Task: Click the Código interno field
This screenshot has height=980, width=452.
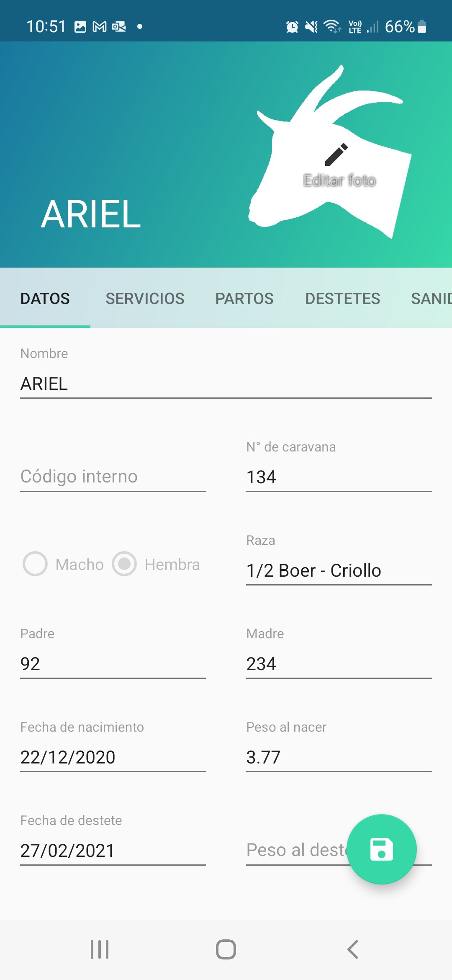Action: click(113, 477)
